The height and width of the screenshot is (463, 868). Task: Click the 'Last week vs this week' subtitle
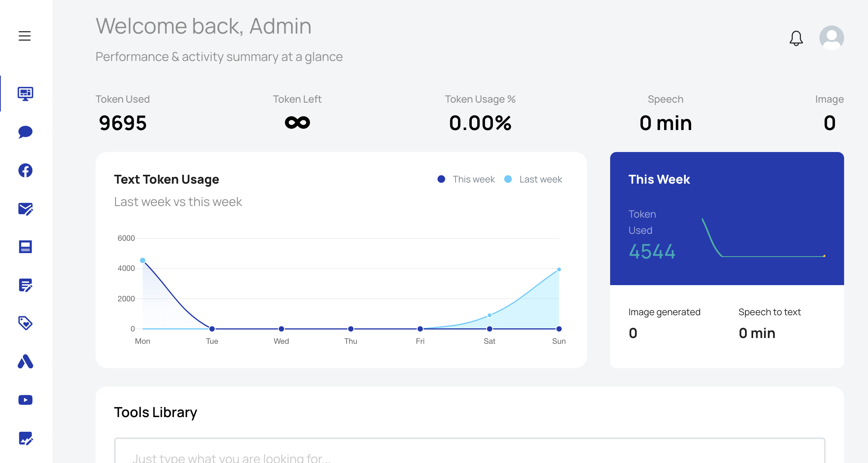[178, 202]
